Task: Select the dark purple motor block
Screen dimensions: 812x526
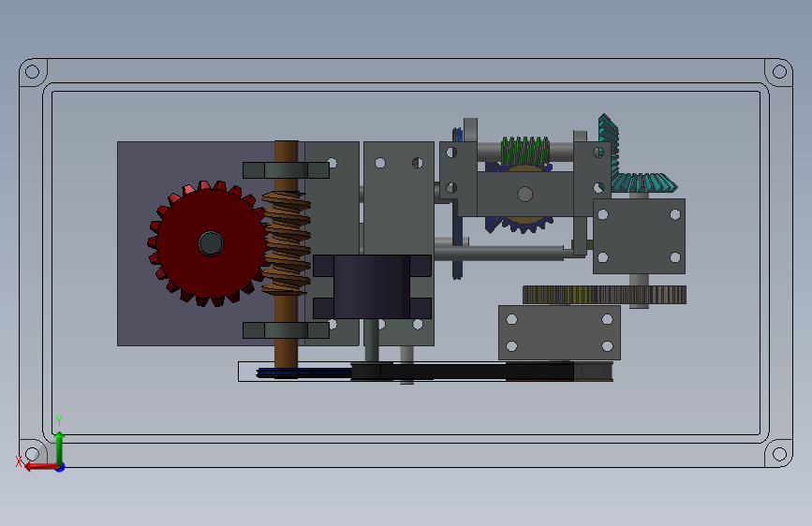Action: (x=372, y=286)
